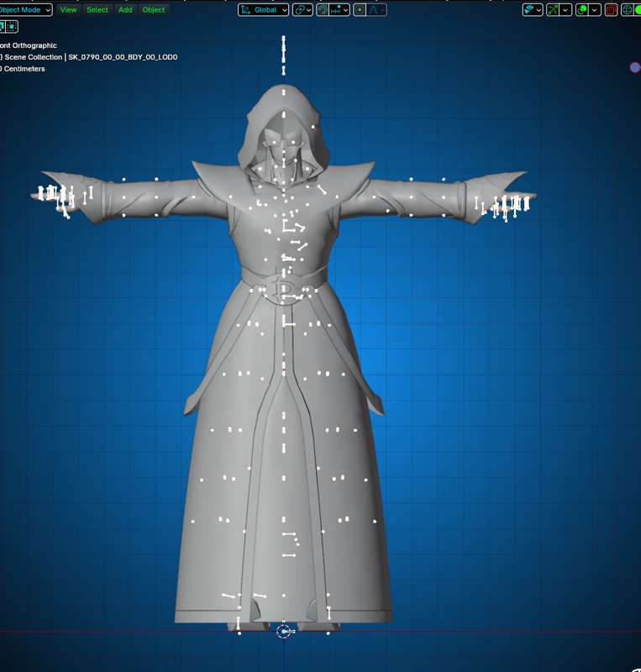Toggle the snap magnet
The image size is (641, 672).
pos(323,10)
